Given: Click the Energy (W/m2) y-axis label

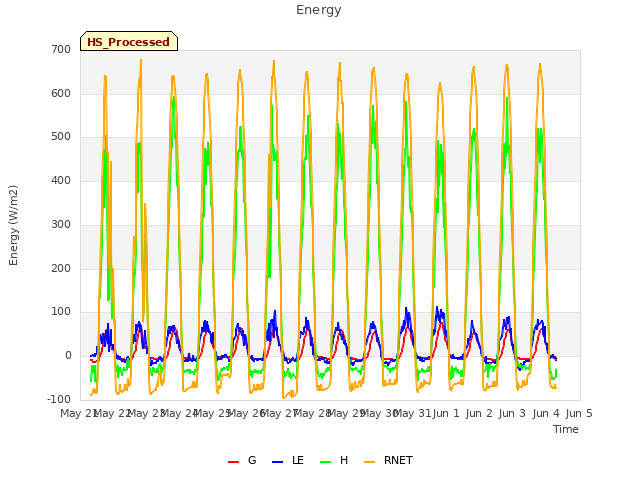Looking at the screenshot, I should tap(13, 225).
